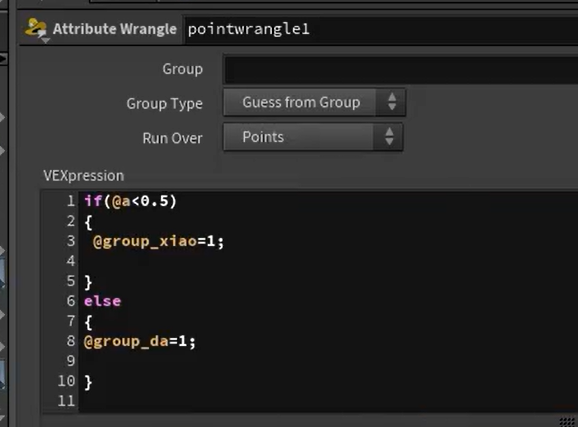Click the Run Over dropdown arrows
578x427 pixels.
(389, 137)
